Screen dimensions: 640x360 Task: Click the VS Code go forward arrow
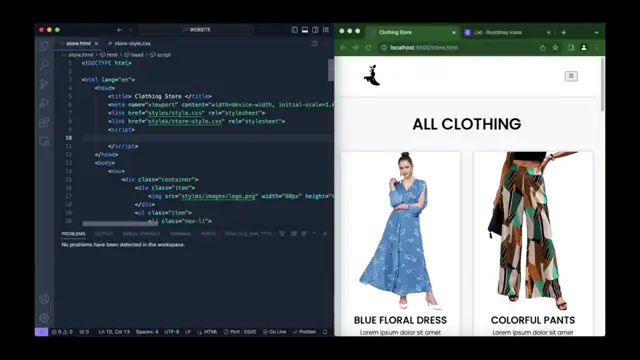click(x=131, y=30)
